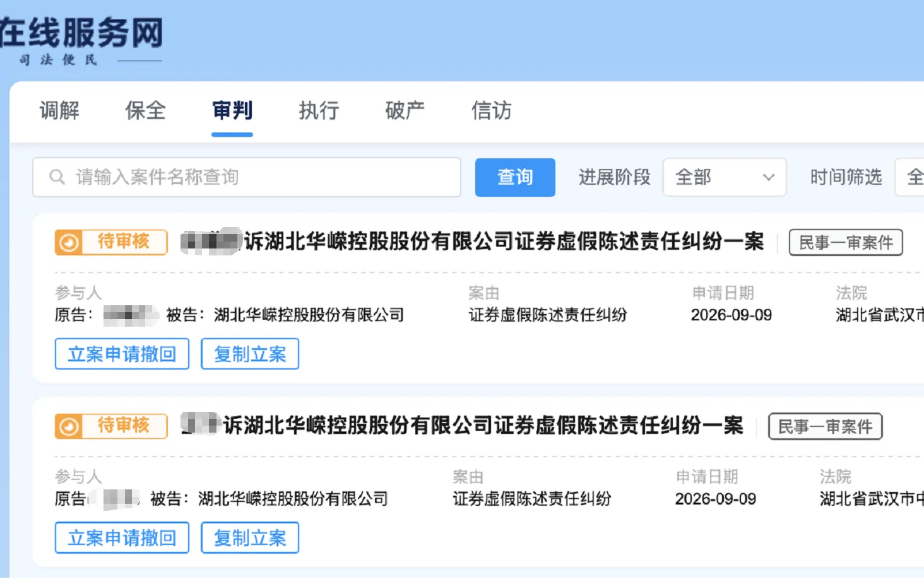This screenshot has width=924, height=584.
Task: Click the 民事一审案件 tag on first case
Action: pyautogui.click(x=846, y=243)
